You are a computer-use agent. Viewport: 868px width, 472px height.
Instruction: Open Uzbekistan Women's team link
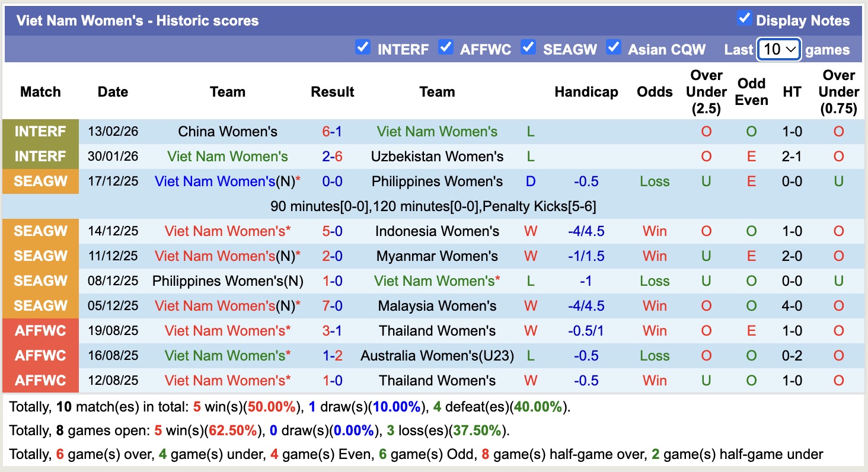pyautogui.click(x=437, y=157)
